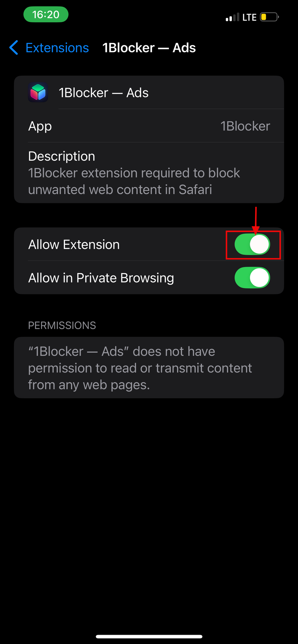Tap the LTE network indicator
The width and height of the screenshot is (298, 644).
pyautogui.click(x=249, y=17)
